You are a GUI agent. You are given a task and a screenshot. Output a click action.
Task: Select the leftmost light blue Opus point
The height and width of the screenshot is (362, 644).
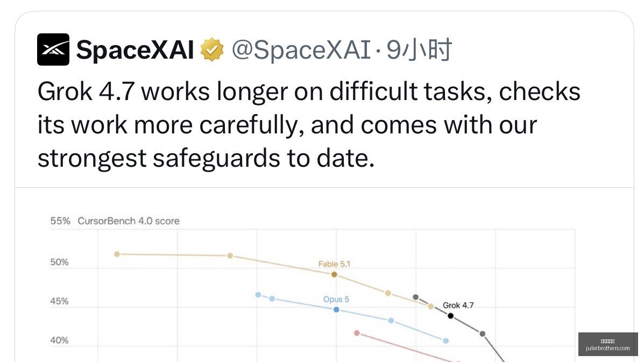258,295
